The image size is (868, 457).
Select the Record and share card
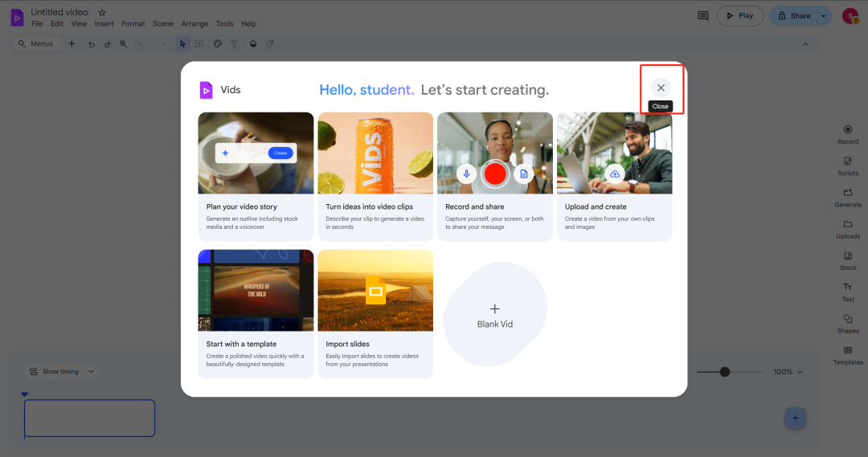(x=495, y=177)
